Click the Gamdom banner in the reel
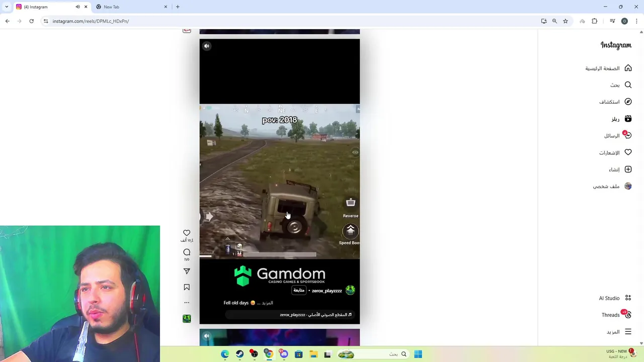644x362 pixels. coord(280,276)
